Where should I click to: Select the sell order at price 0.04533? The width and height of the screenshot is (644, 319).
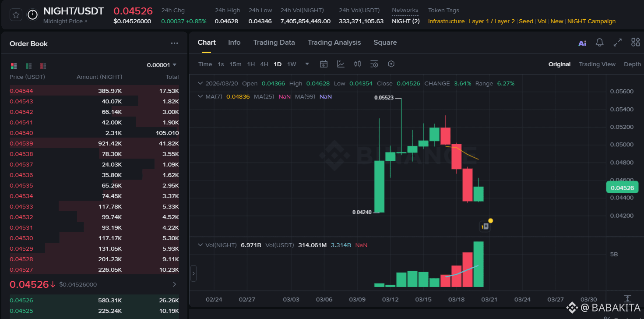point(94,206)
